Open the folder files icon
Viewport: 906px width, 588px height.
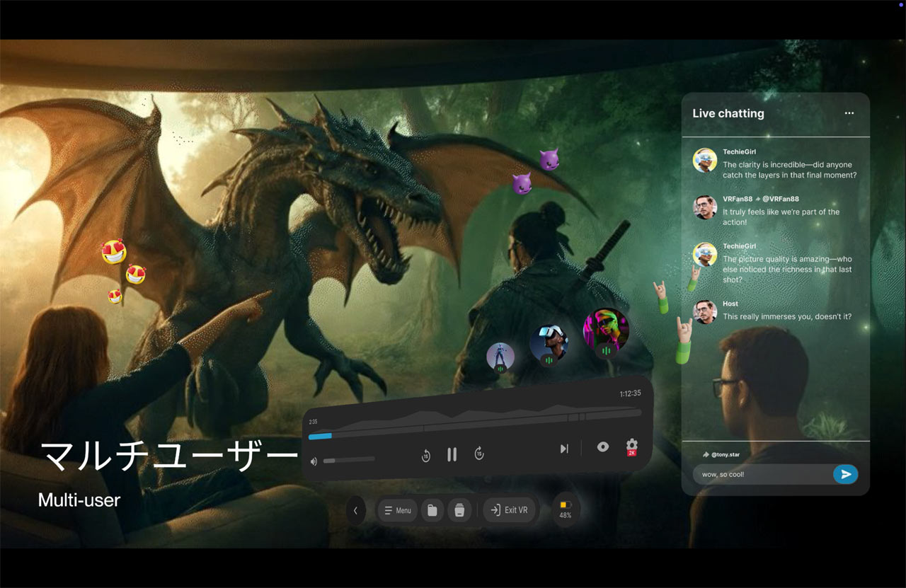pos(432,510)
